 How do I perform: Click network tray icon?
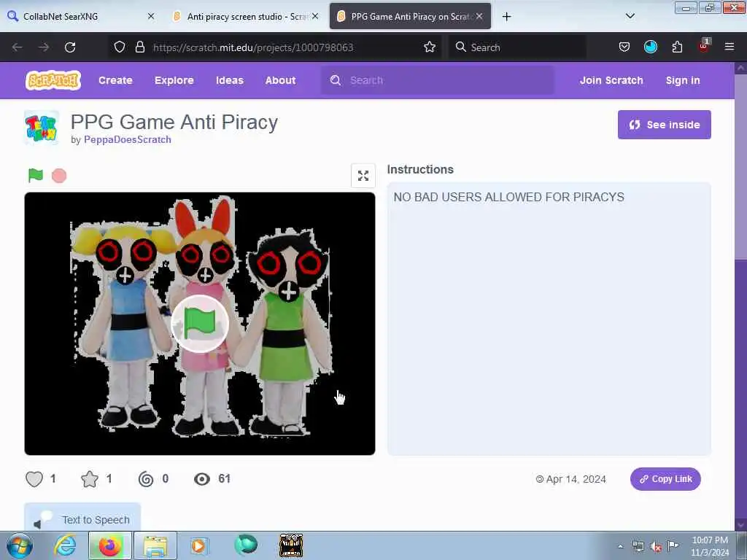(638, 547)
